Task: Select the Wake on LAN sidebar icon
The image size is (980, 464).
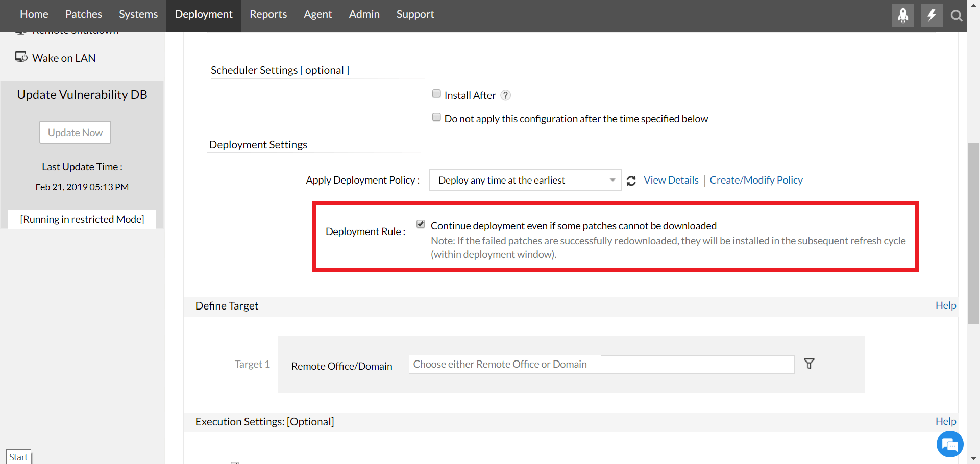Action: (x=21, y=57)
